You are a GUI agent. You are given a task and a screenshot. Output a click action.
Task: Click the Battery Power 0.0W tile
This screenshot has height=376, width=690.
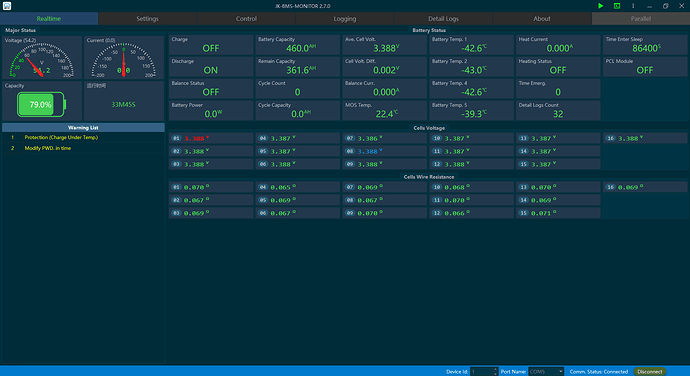point(211,111)
